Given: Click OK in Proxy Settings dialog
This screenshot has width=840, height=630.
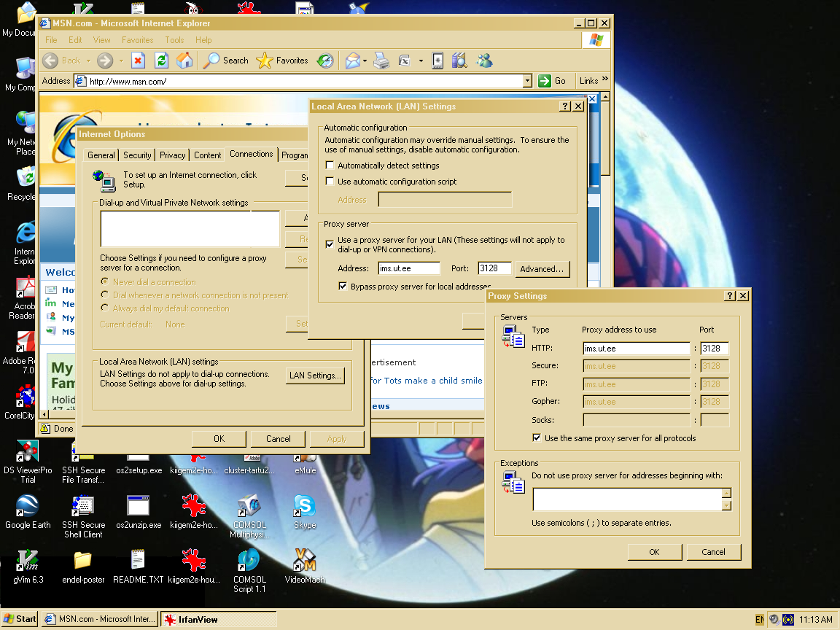Looking at the screenshot, I should [x=654, y=552].
